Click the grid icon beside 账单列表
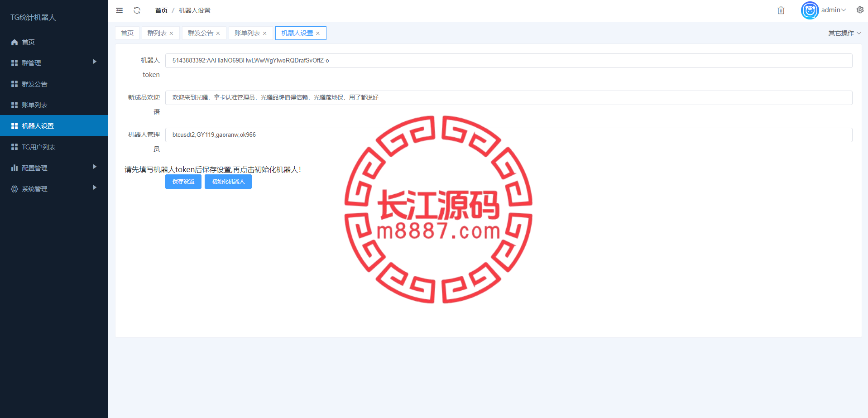Screen dimensions: 868x418 pos(14,105)
